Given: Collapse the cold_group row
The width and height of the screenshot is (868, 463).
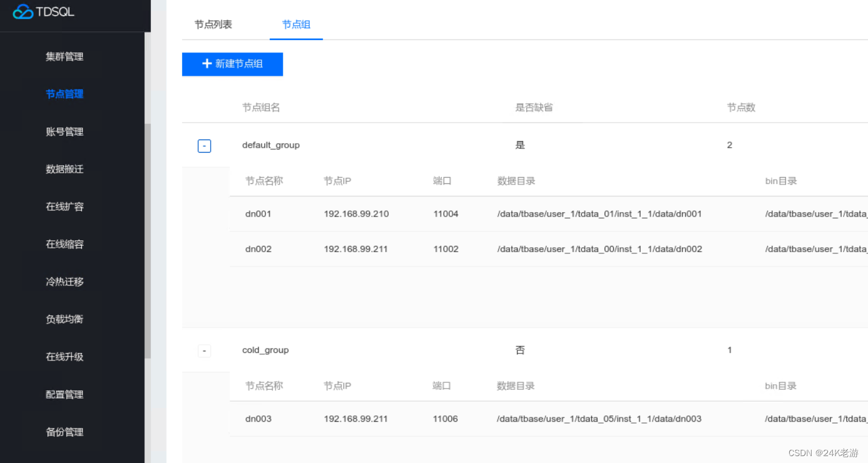Looking at the screenshot, I should 204,351.
